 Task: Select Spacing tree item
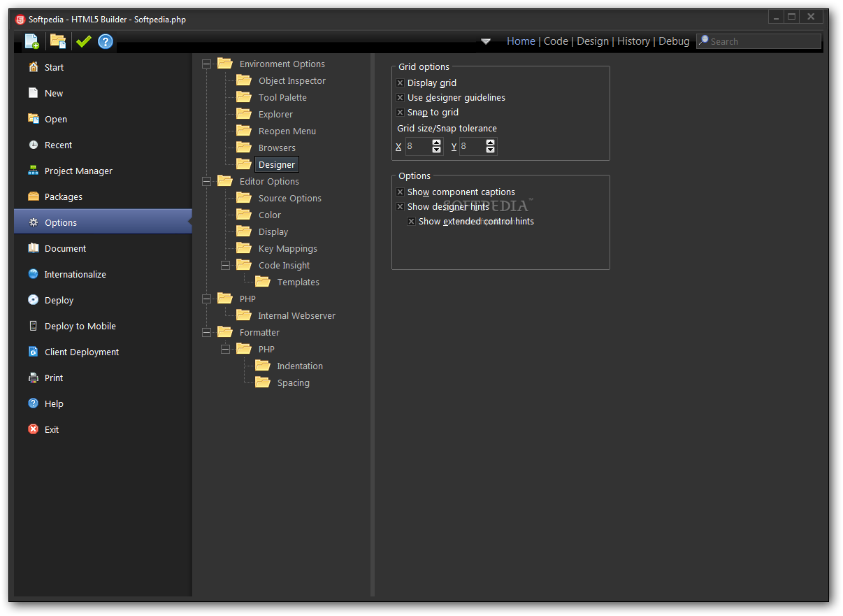pos(293,382)
